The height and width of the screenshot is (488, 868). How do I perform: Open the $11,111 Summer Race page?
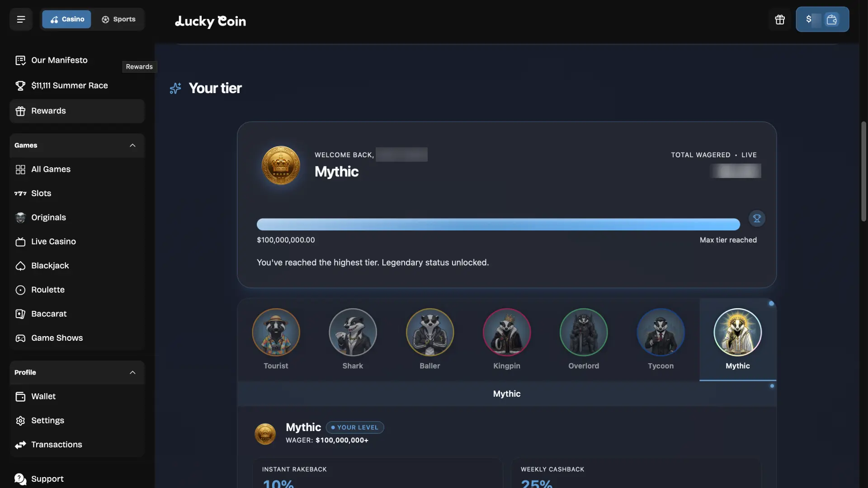[77, 85]
